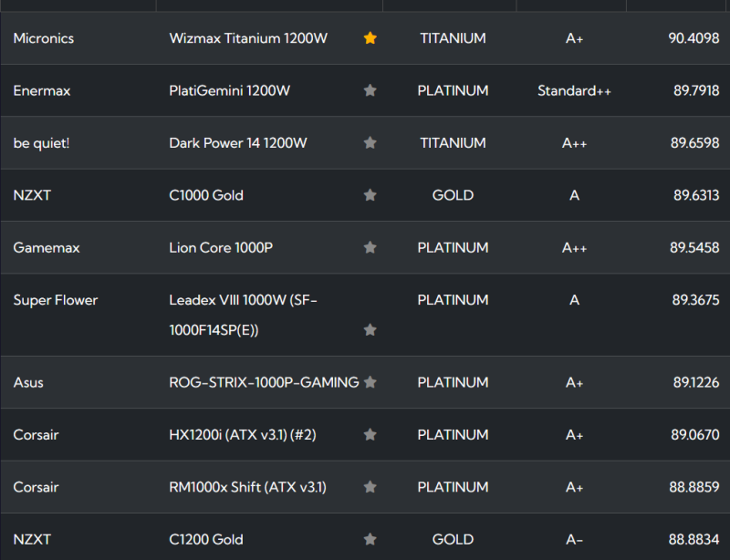
Task: Mark Lion Core 1000P as favorite
Action: coord(370,247)
